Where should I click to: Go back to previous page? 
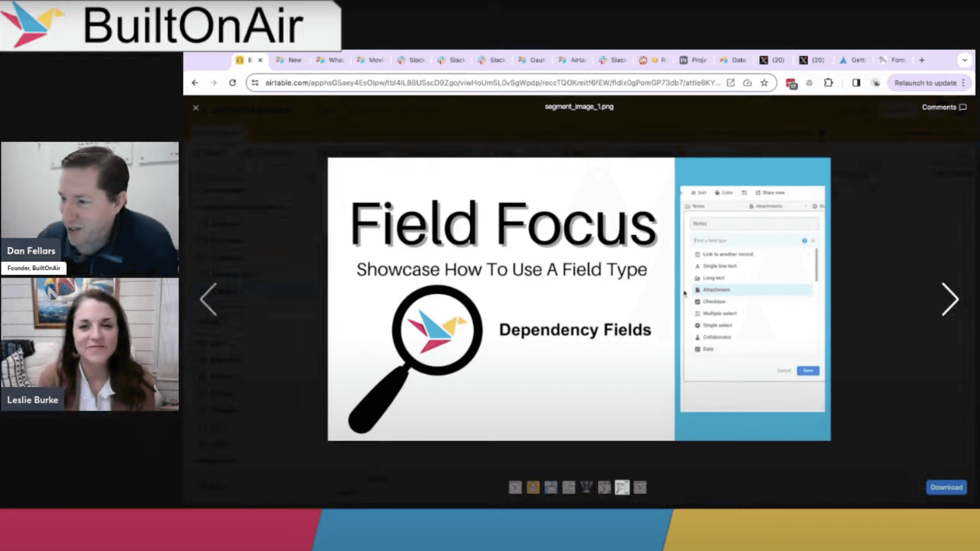point(195,83)
